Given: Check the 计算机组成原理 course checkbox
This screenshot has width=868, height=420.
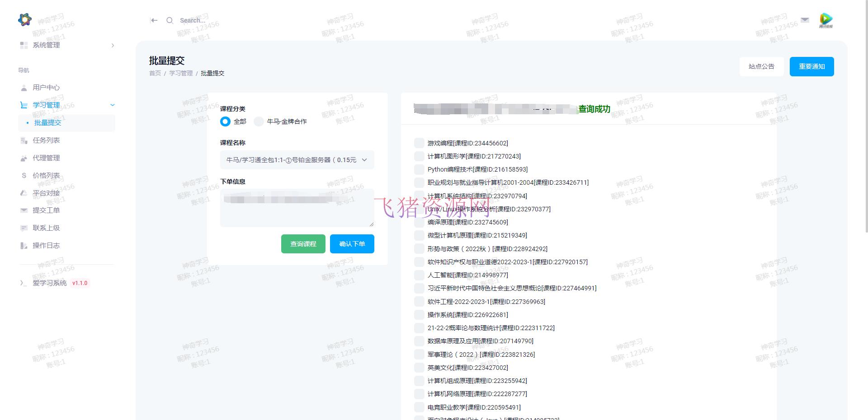Looking at the screenshot, I should click(419, 381).
